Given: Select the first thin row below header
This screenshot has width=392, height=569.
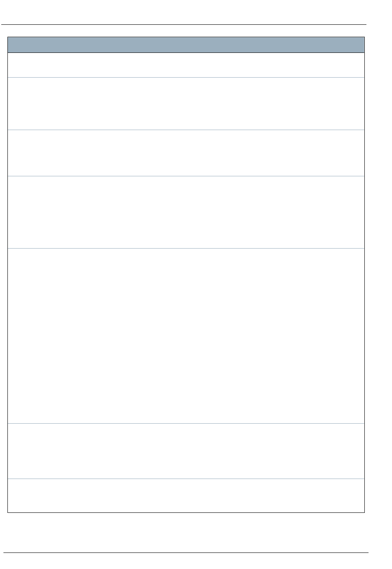Looking at the screenshot, I should click(186, 65).
